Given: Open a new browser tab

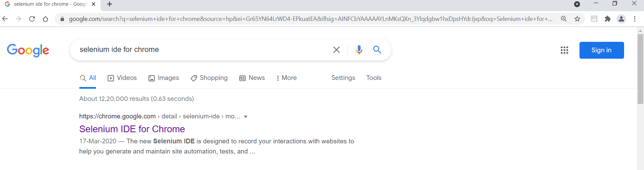Looking at the screenshot, I should point(109,4).
